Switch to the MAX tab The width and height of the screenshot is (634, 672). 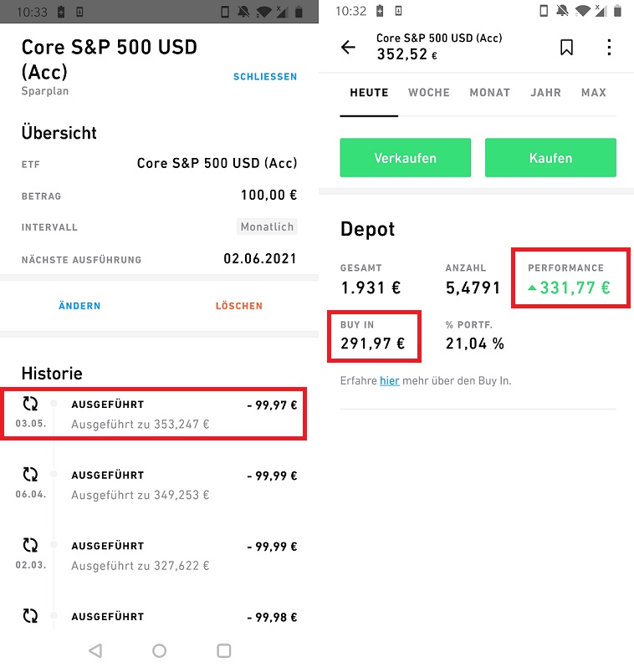click(594, 93)
